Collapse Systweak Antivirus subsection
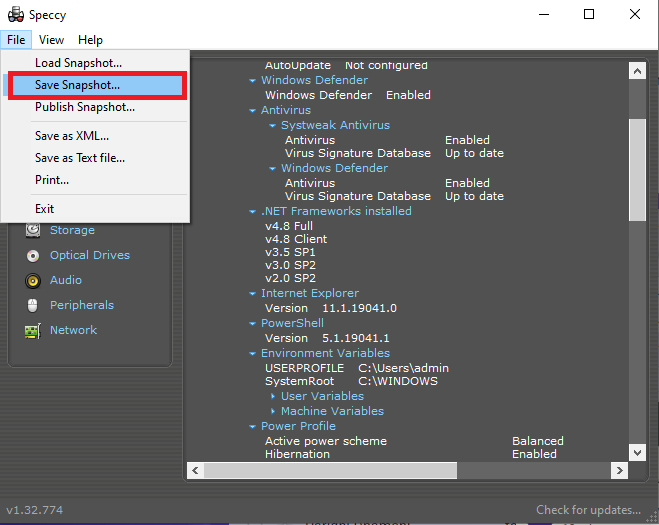 tap(272, 125)
